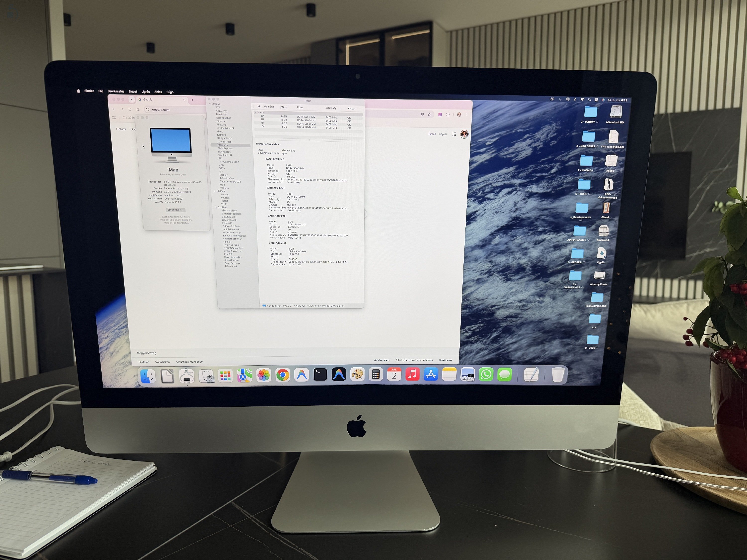
Task: Open the Súgó menu
Action: pos(170,92)
